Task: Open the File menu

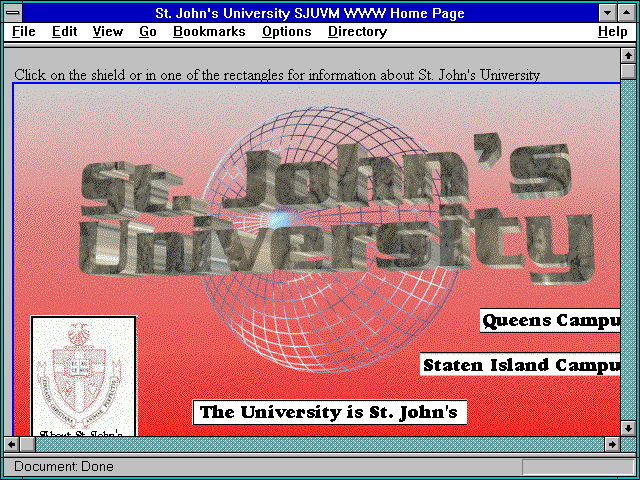Action: click(24, 32)
